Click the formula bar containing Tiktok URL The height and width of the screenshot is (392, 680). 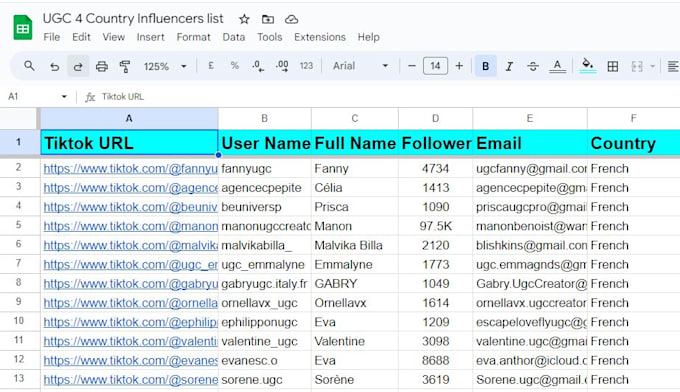tap(390, 96)
